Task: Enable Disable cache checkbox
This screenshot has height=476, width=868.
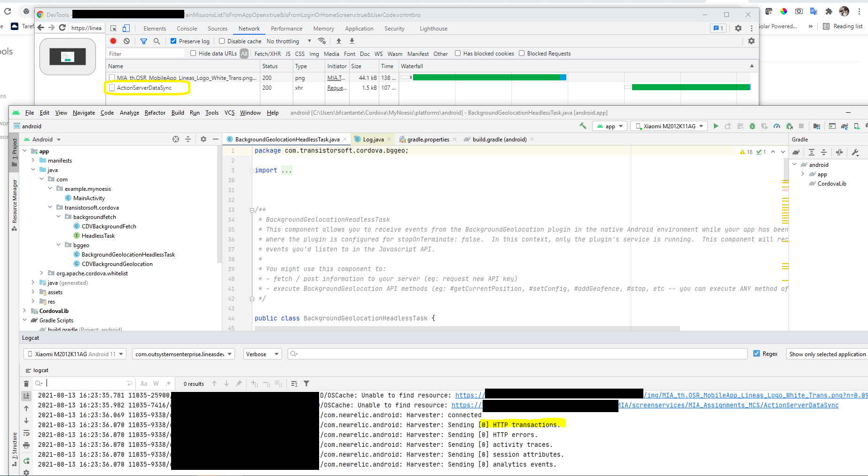Action: click(x=222, y=41)
